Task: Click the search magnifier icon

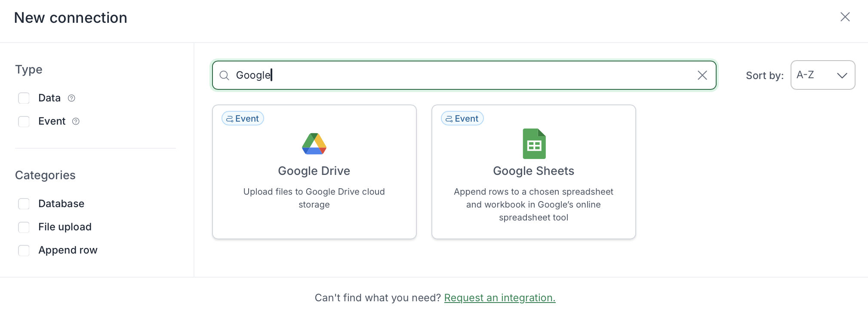Action: tap(224, 75)
